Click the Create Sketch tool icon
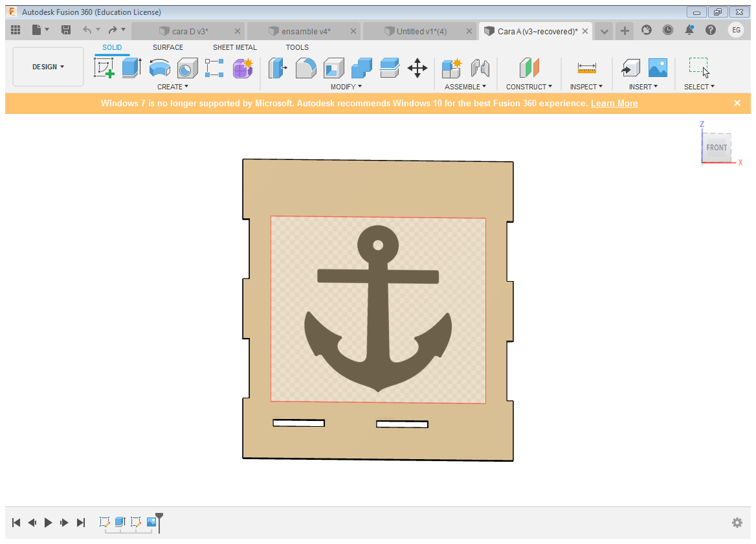The image size is (756, 544). pos(104,68)
